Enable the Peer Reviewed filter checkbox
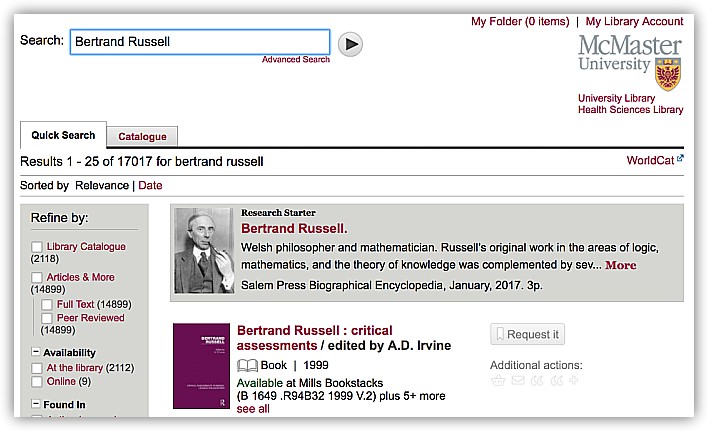The height and width of the screenshot is (431, 708). click(47, 318)
